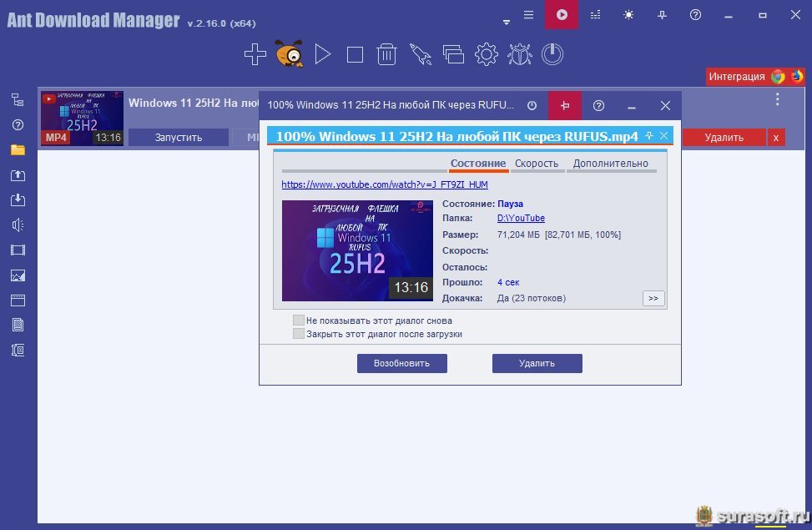812x530 pixels.
Task: Click the bug icon in the toolbar
Action: click(x=519, y=55)
